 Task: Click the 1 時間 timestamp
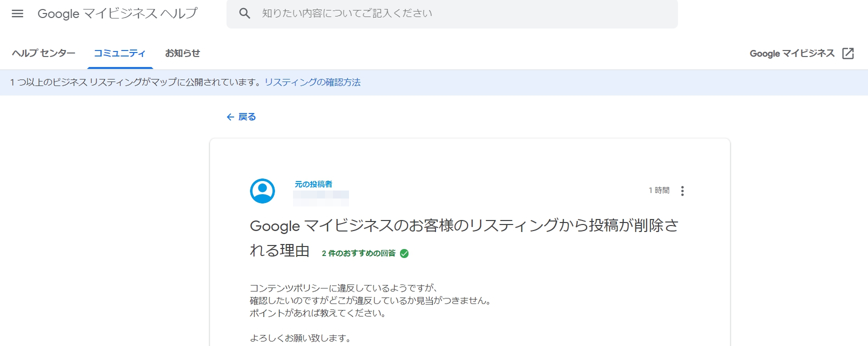[659, 190]
